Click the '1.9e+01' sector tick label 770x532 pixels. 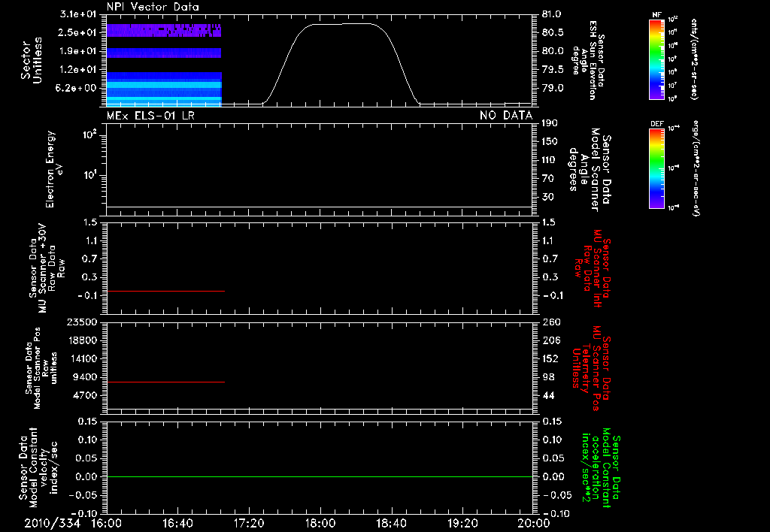pos(77,51)
